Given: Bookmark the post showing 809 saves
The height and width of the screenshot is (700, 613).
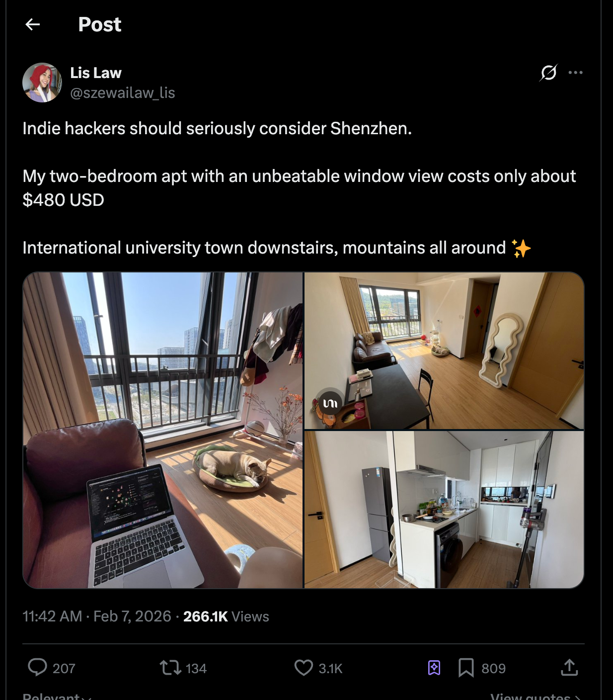Looking at the screenshot, I should 466,667.
